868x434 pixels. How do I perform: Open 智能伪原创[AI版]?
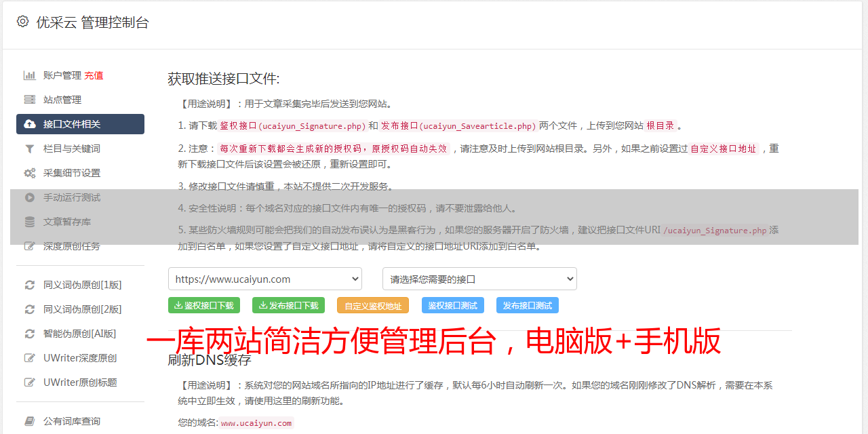(80, 334)
